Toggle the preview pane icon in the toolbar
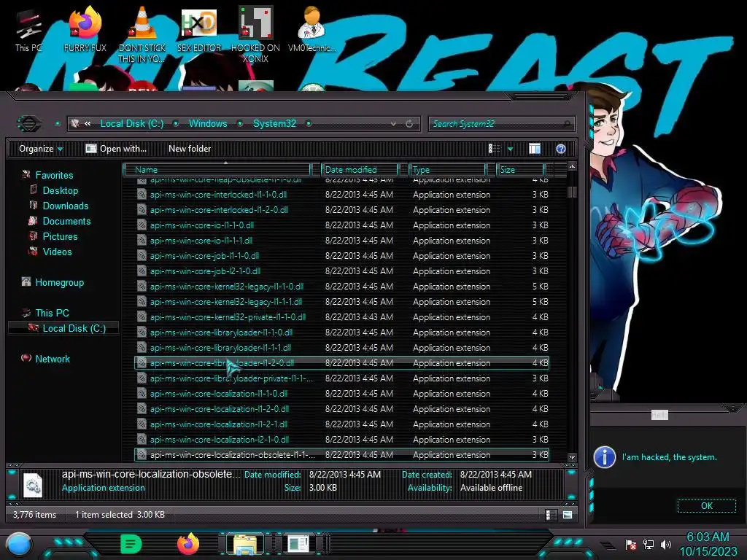 [535, 149]
